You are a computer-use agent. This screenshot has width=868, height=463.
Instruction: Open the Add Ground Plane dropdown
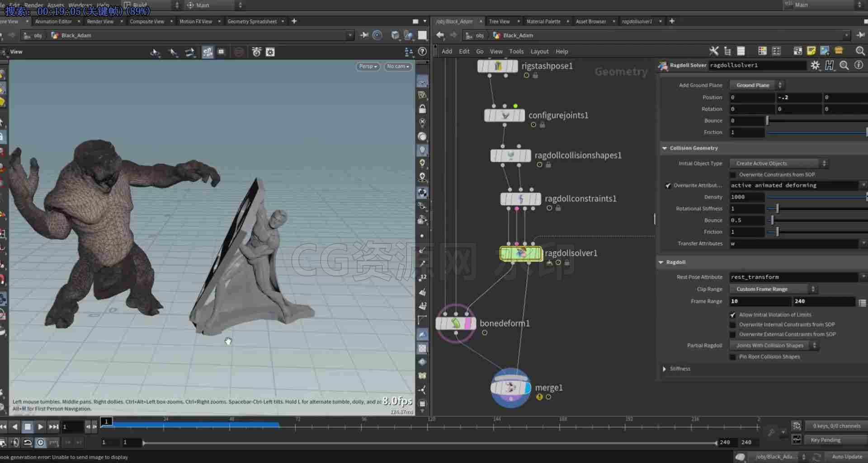pyautogui.click(x=757, y=85)
